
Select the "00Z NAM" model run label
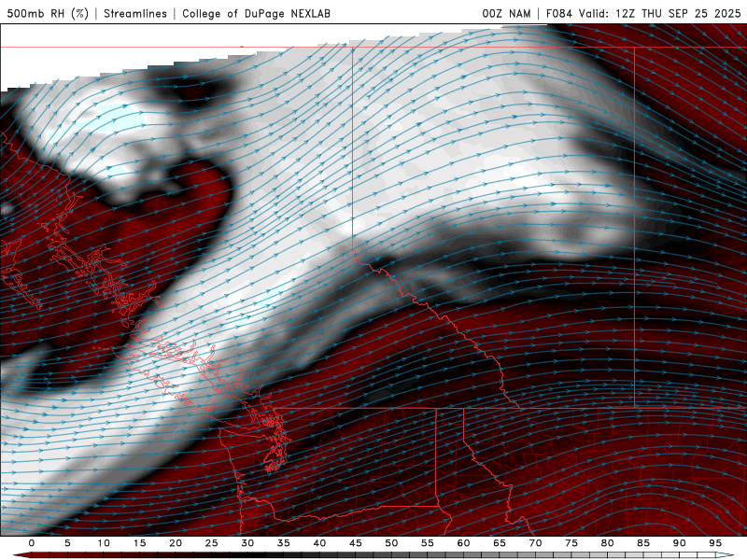click(x=506, y=13)
